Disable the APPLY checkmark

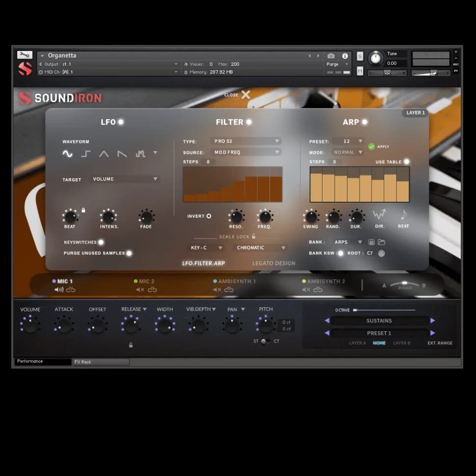[371, 146]
